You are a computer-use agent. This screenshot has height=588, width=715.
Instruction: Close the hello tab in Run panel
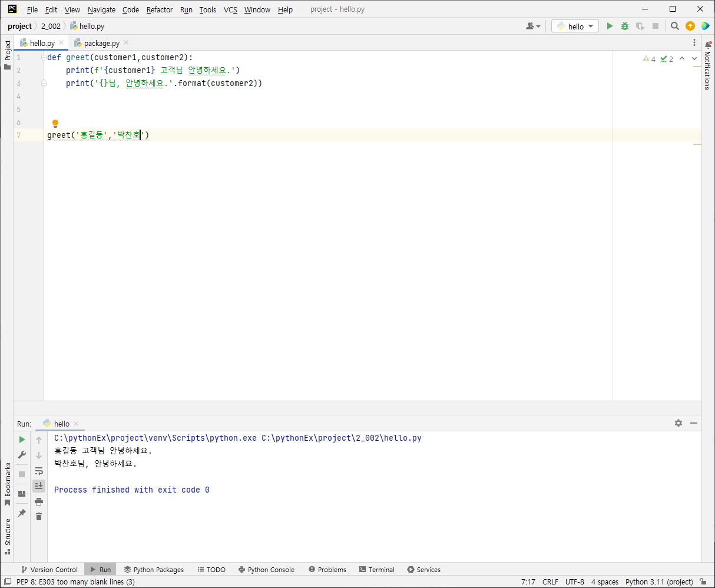(76, 424)
